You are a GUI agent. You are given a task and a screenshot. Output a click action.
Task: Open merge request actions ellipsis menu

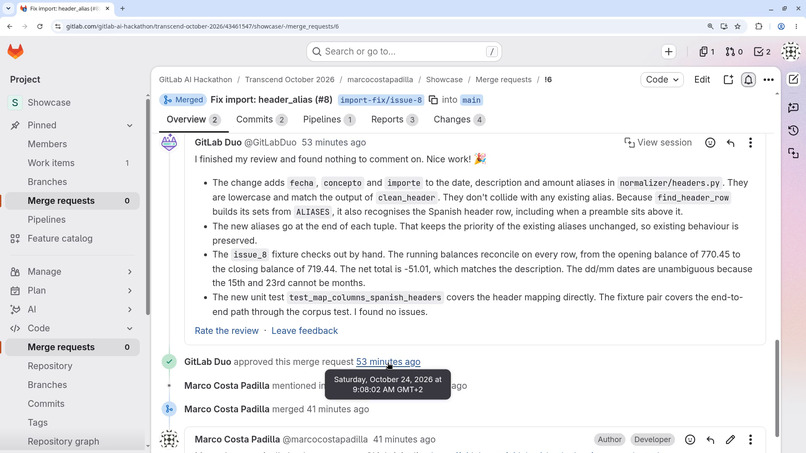[768, 80]
